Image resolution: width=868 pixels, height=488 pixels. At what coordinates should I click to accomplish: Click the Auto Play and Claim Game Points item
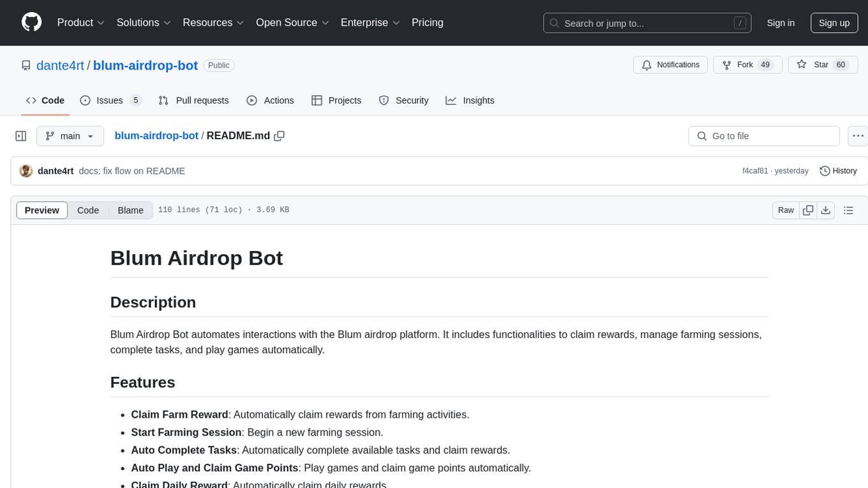coord(331,468)
